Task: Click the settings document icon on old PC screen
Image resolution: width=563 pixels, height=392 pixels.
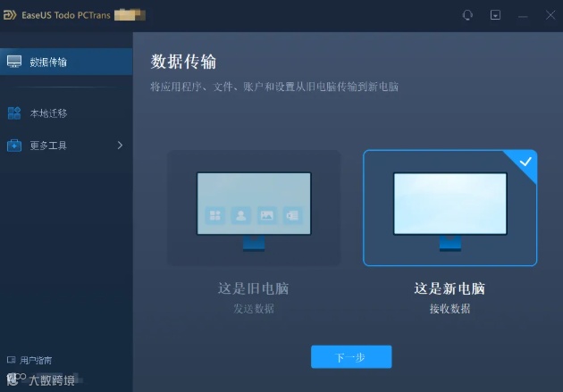Action: pos(292,215)
